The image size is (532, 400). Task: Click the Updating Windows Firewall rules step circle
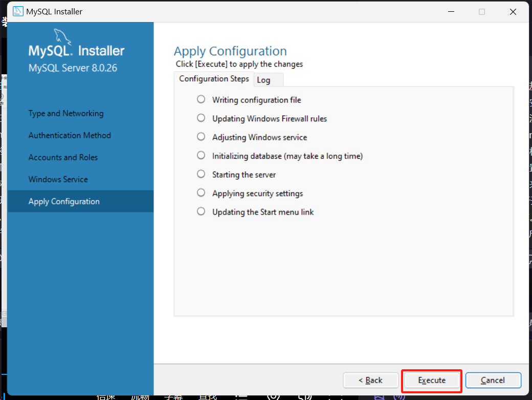(201, 118)
